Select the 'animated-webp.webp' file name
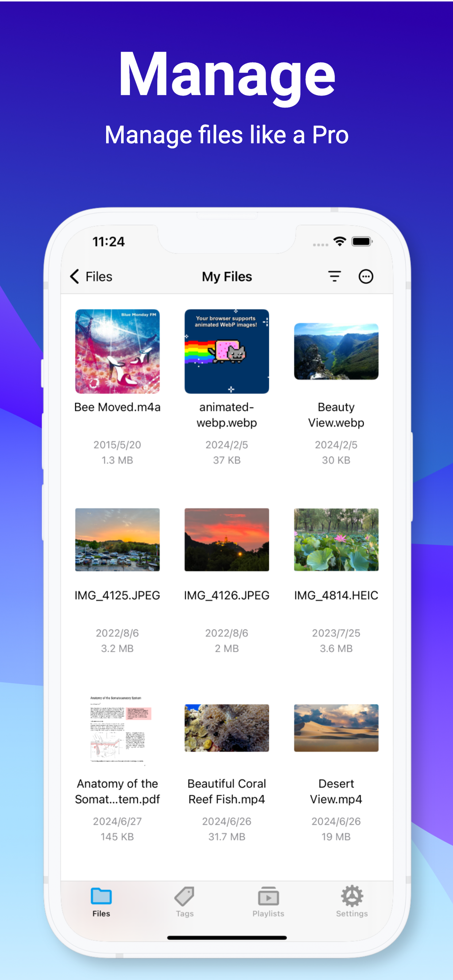 (226, 415)
